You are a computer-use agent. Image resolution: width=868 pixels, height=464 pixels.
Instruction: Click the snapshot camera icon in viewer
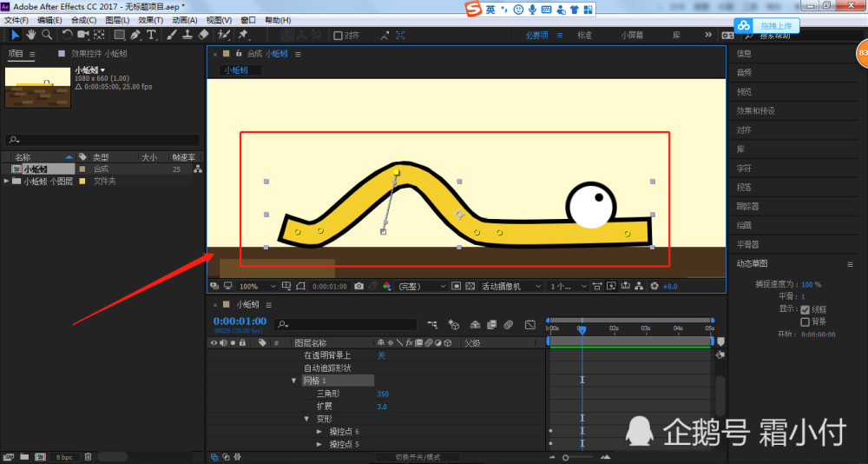click(x=358, y=286)
